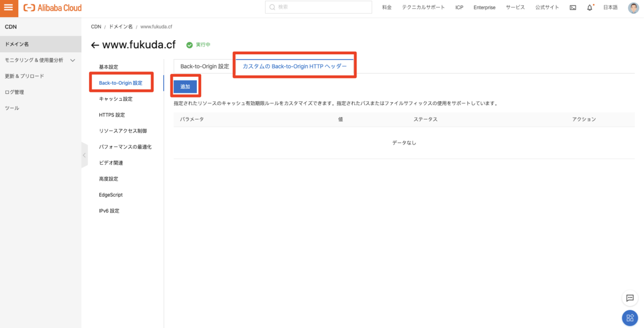The width and height of the screenshot is (644, 328).
Task: Click the ステータス column header
Action: [x=426, y=119]
